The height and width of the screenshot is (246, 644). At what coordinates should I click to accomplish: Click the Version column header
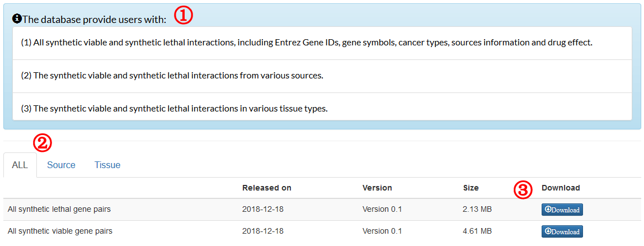coord(377,188)
